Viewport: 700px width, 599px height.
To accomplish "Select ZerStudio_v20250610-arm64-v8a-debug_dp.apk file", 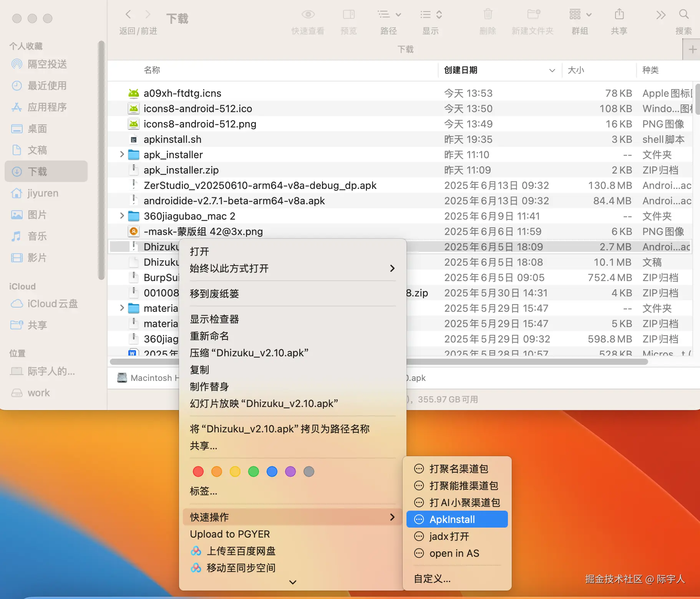I will click(x=400, y=185).
